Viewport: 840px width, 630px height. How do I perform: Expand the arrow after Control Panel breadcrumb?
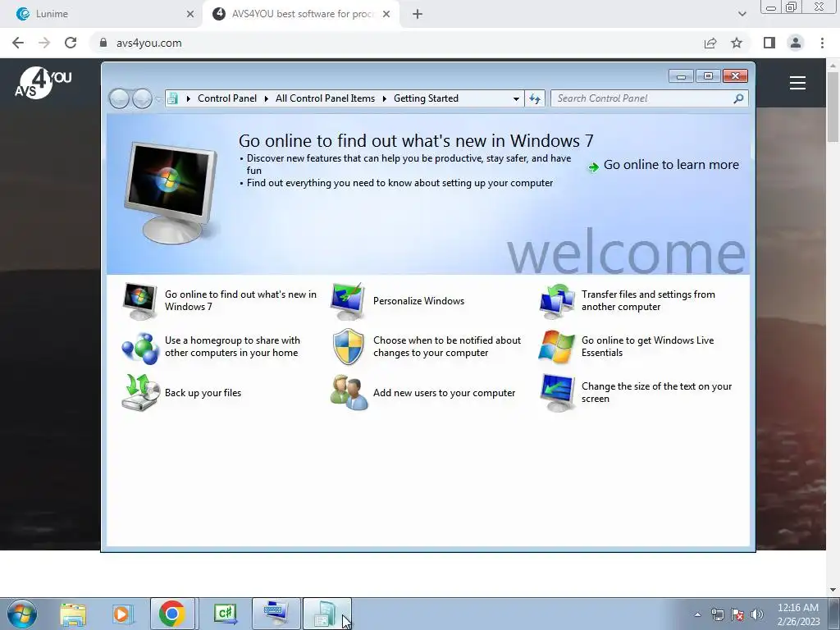click(x=267, y=98)
